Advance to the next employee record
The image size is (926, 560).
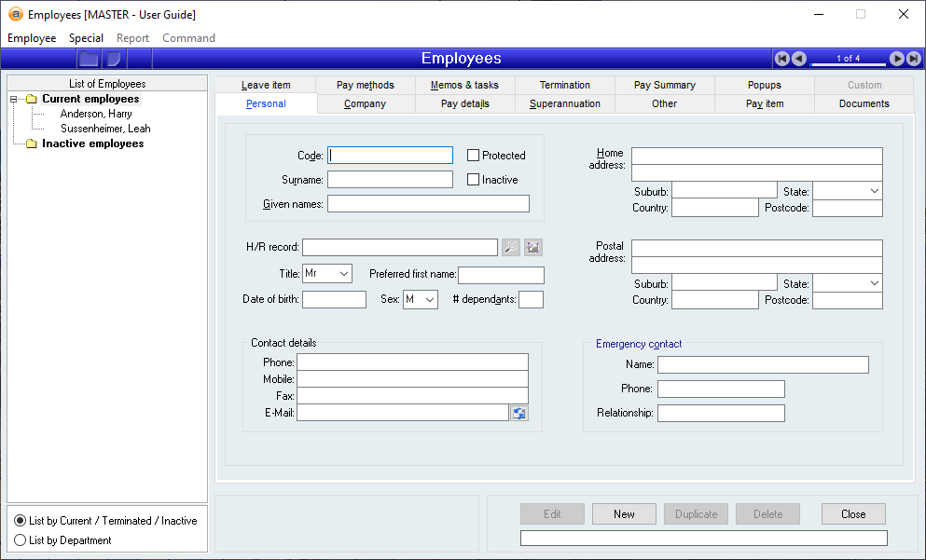coord(896,59)
